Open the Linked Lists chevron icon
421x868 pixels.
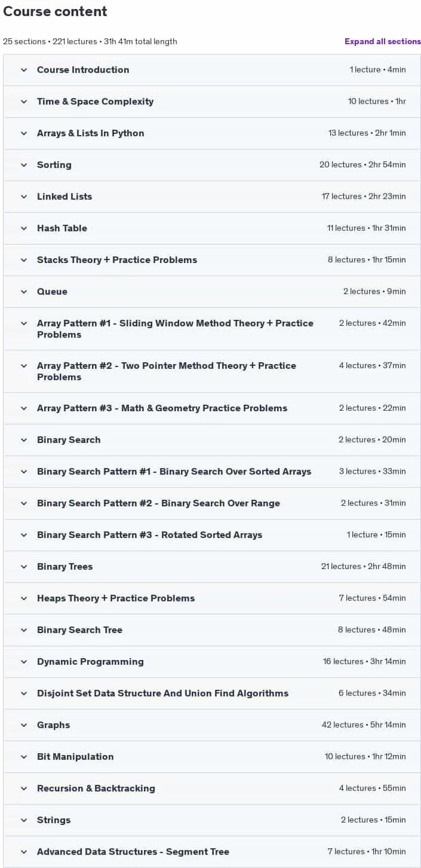coord(24,197)
